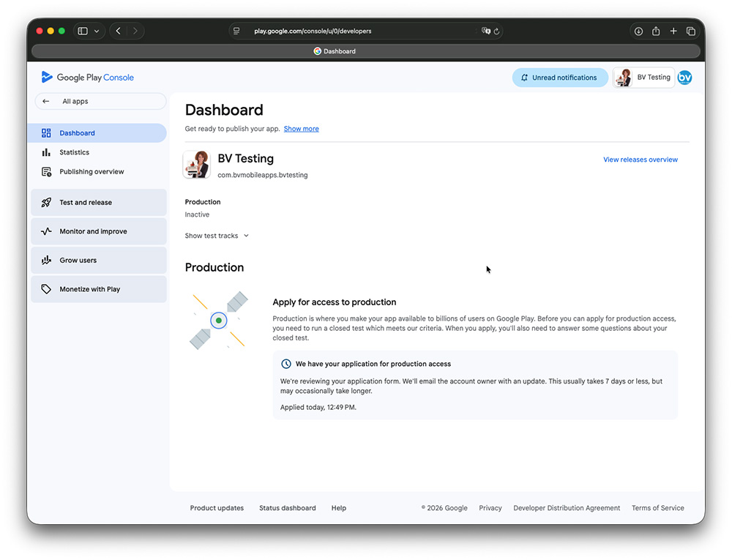The height and width of the screenshot is (560, 732).
Task: Click the Safari forward arrow
Action: [135, 31]
